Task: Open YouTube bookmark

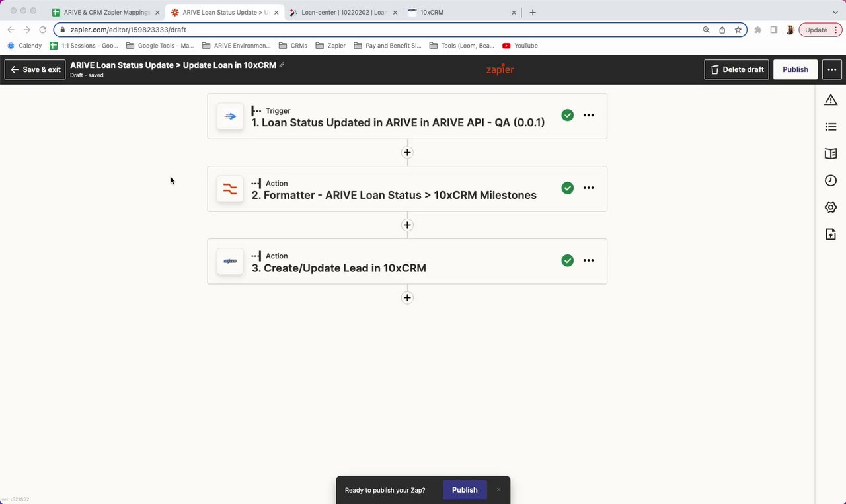Action: click(520, 46)
